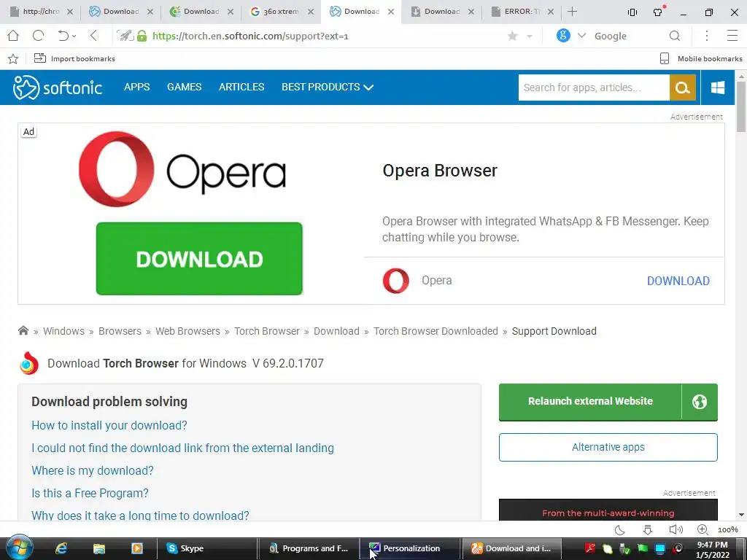The image size is (747, 560).
Task: Click the green secure padlock icon
Action: (142, 36)
